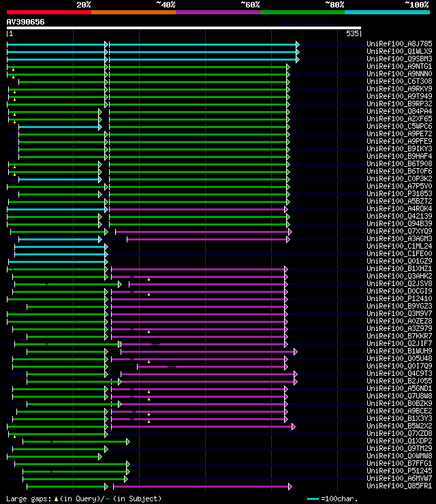Click the UniRef100_A9BCE2 label
Screen dimensions: 436x504
tap(399, 411)
